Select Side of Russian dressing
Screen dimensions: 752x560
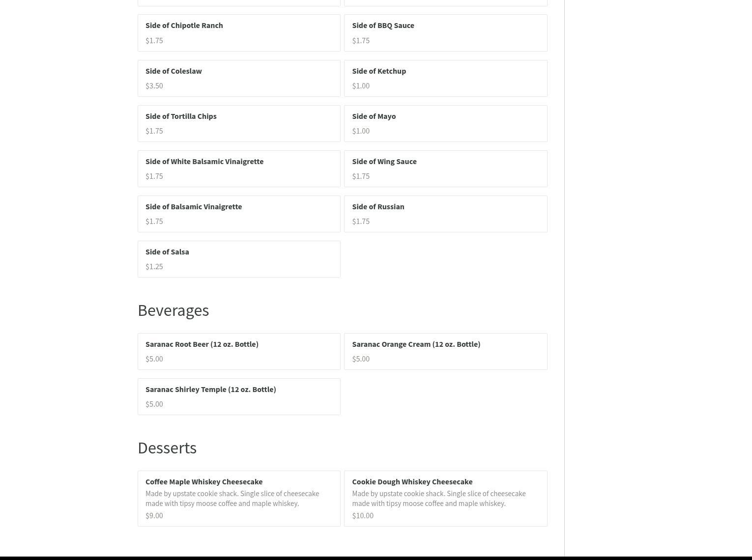(445, 214)
